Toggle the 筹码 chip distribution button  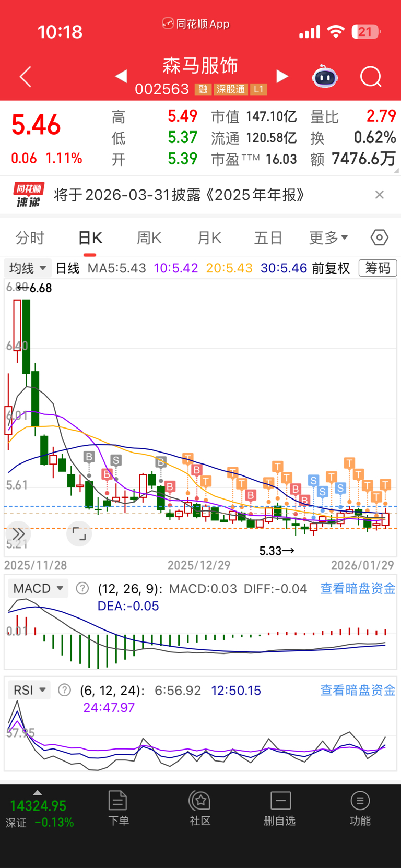tap(378, 268)
